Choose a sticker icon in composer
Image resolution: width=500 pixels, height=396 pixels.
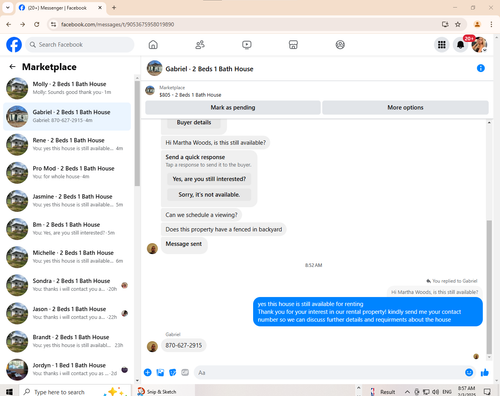(173, 372)
